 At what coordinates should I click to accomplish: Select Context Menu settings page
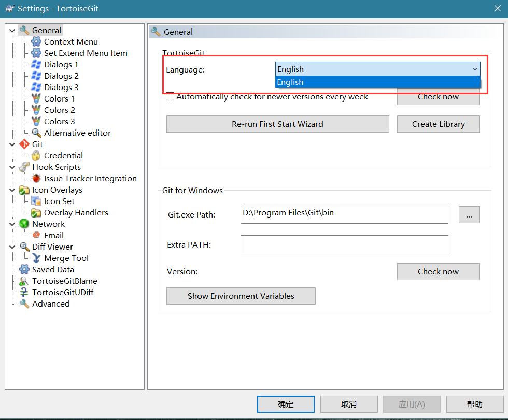(x=71, y=42)
